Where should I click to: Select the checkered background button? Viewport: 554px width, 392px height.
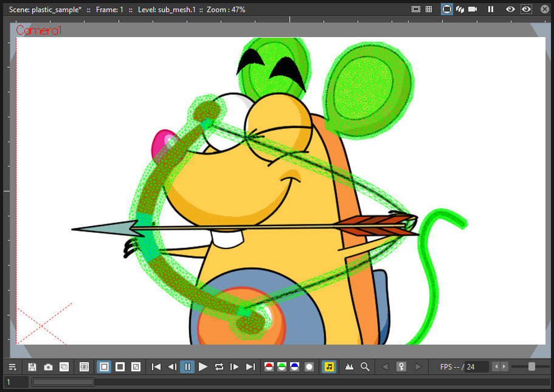click(136, 367)
